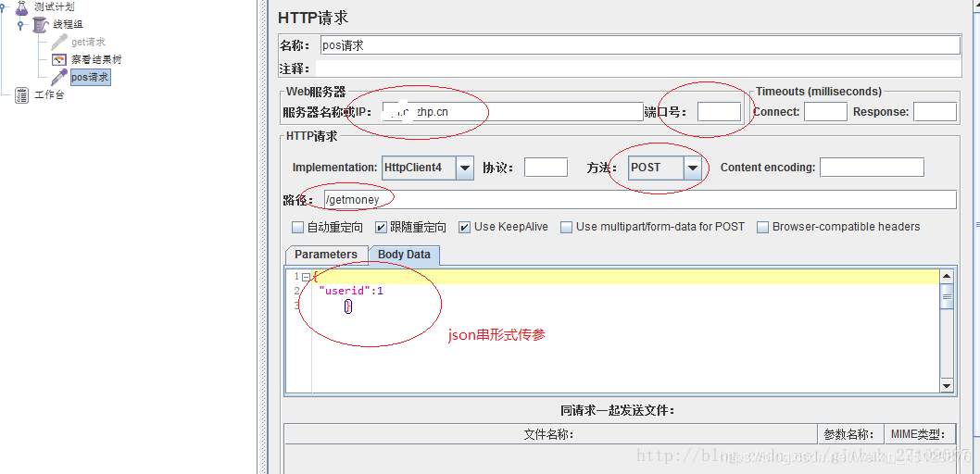Click the closing brace on line 3
Screen dimensions: 980x474
pyautogui.click(x=348, y=306)
